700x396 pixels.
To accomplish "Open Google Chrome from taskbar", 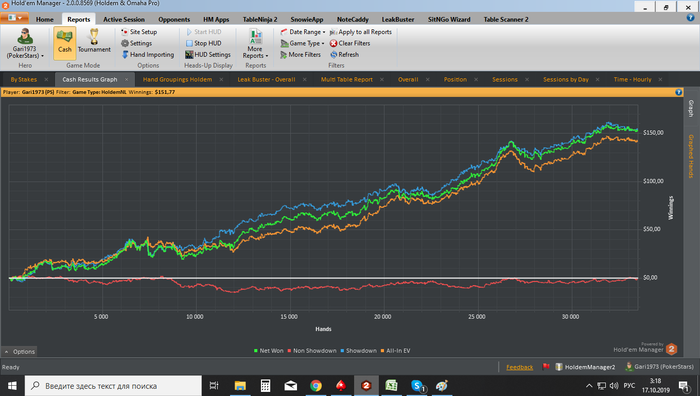I will tap(316, 386).
